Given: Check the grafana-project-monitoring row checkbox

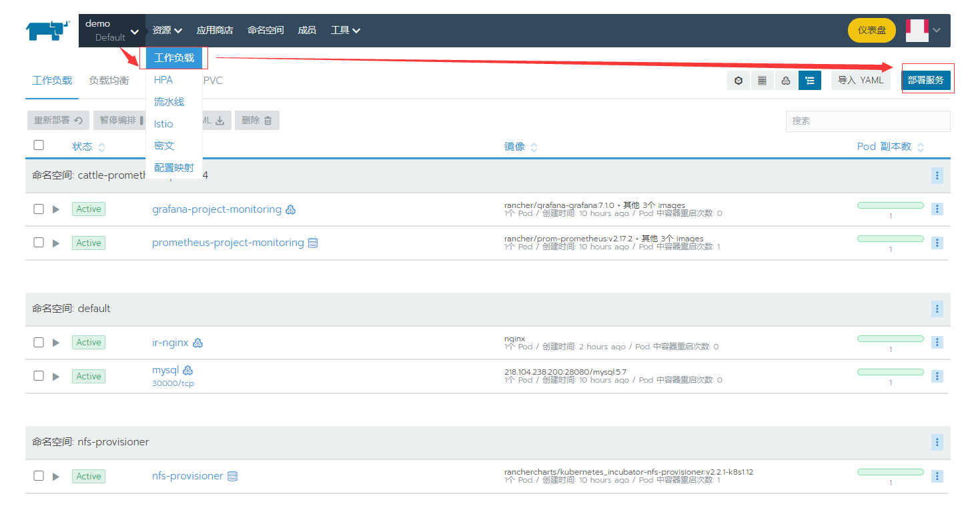Looking at the screenshot, I should (39, 209).
